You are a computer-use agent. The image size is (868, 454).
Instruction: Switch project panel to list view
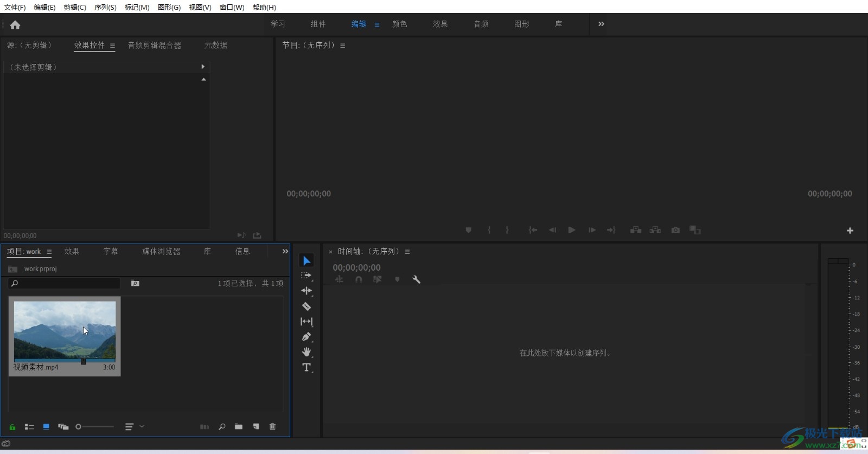pyautogui.click(x=29, y=427)
